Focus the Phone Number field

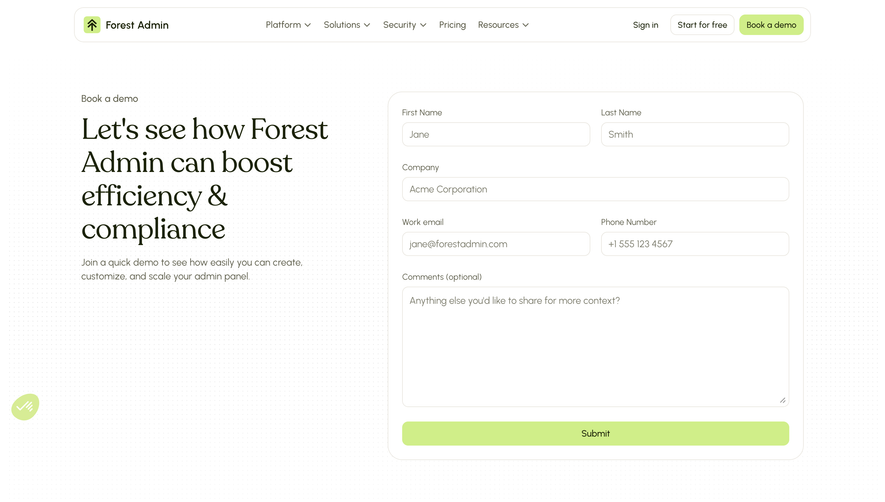point(695,244)
